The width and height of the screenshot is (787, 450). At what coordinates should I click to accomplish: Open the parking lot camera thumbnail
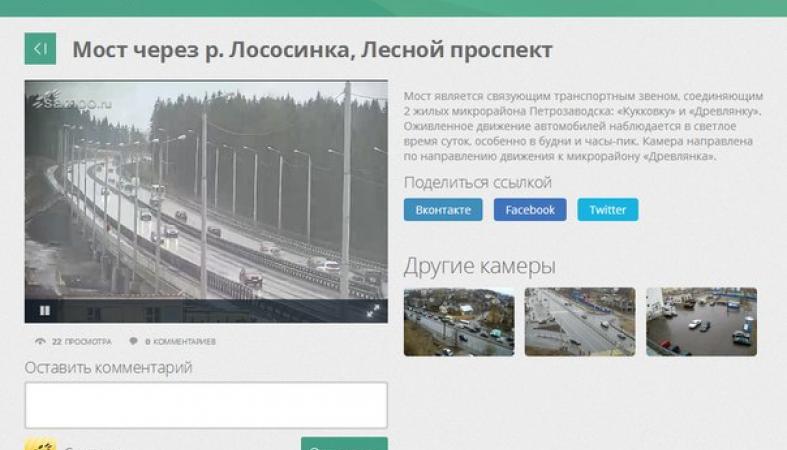[x=702, y=322]
